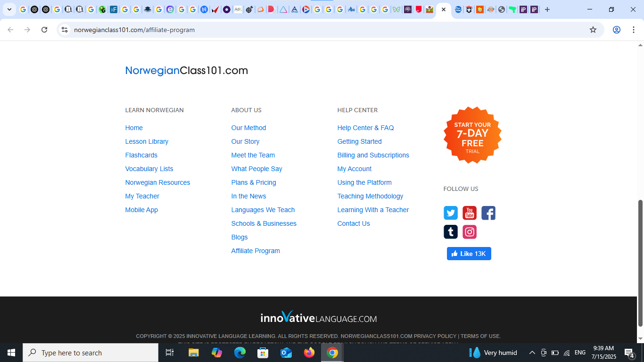Image resolution: width=644 pixels, height=362 pixels.
Task: Click the In the News link
Action: (248, 196)
